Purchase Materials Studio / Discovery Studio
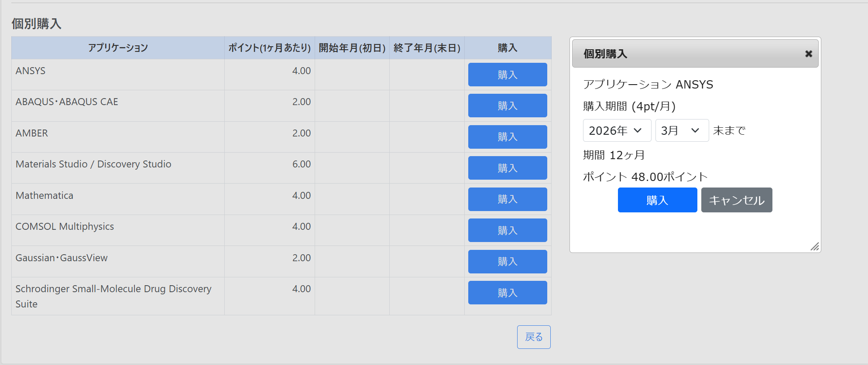This screenshot has width=868, height=365. (x=507, y=168)
